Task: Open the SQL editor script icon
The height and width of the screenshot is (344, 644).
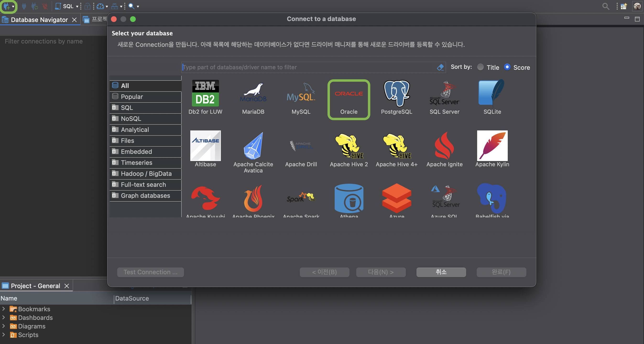Action: [58, 6]
